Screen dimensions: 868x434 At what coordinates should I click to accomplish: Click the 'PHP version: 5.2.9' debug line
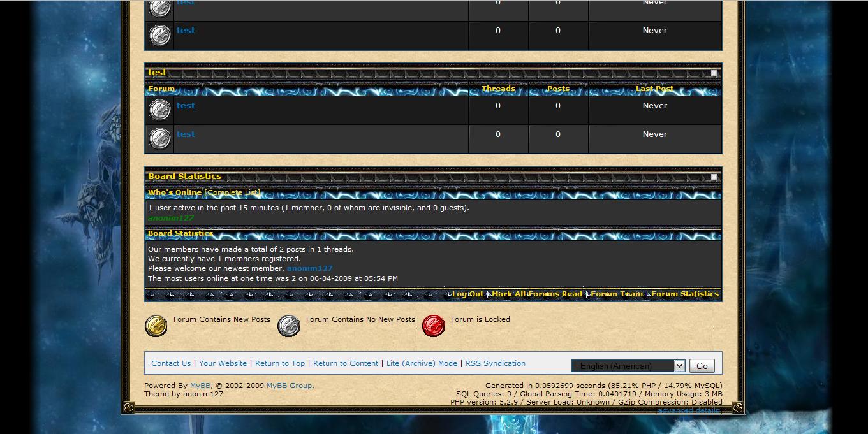tap(586, 402)
